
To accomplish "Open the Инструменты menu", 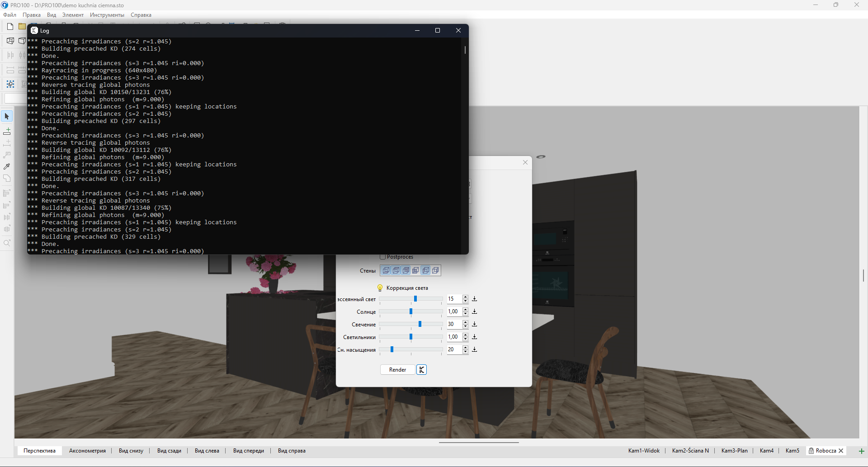I will [x=107, y=15].
